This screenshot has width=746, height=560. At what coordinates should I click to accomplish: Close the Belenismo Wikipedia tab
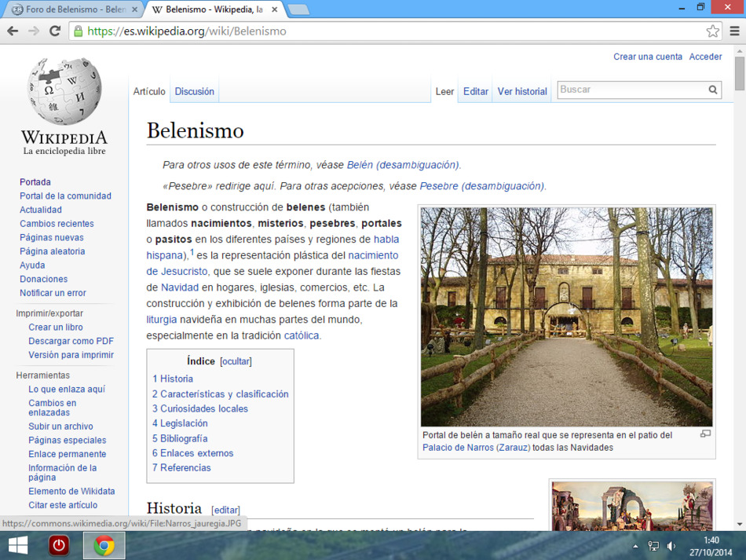(x=275, y=9)
